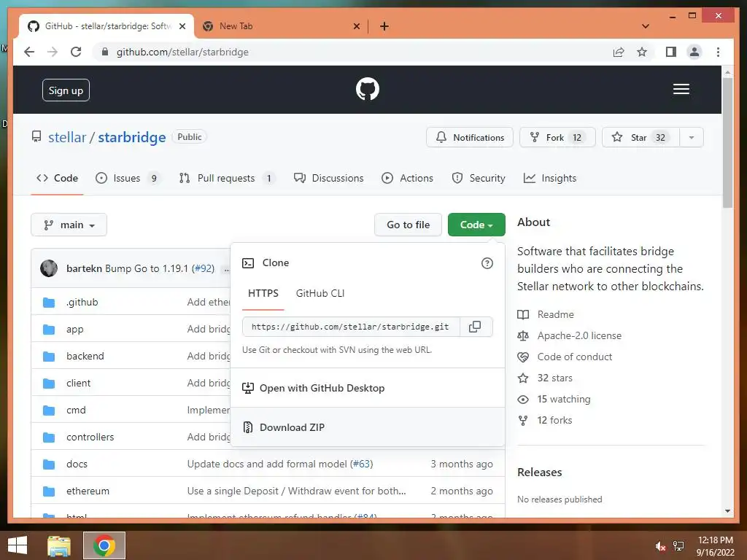The image size is (747, 560).
Task: Close the New Tab tab
Action: point(356,26)
